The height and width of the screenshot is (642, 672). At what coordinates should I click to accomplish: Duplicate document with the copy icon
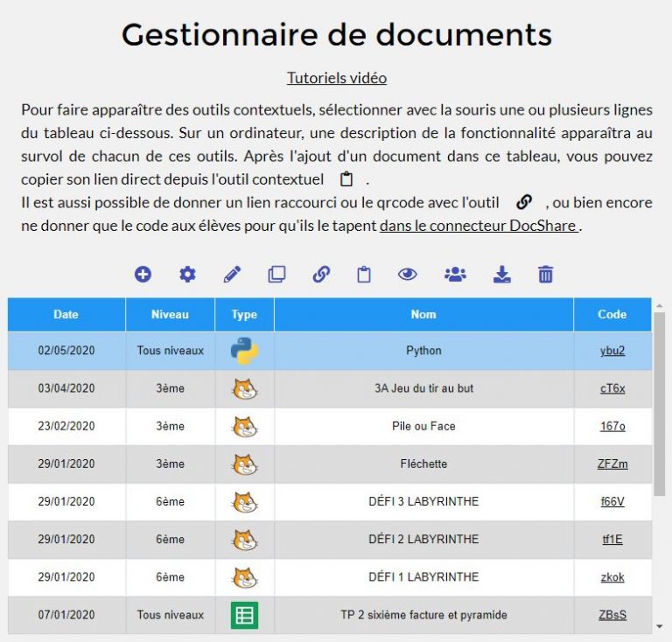click(276, 275)
